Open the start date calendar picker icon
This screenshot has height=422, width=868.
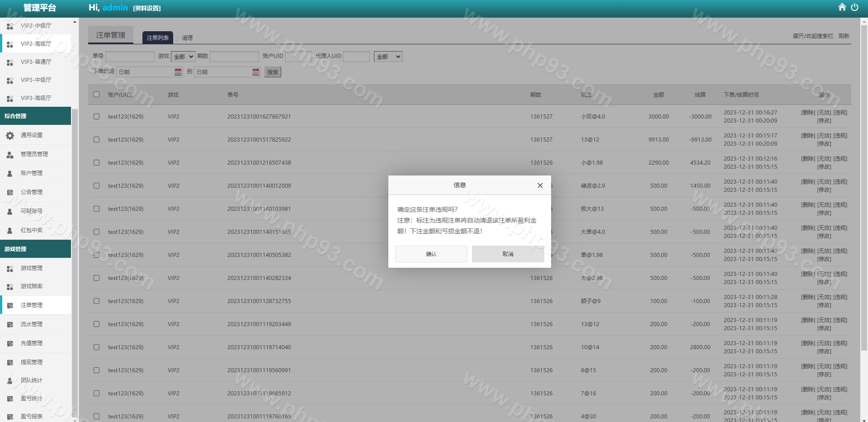(x=178, y=72)
